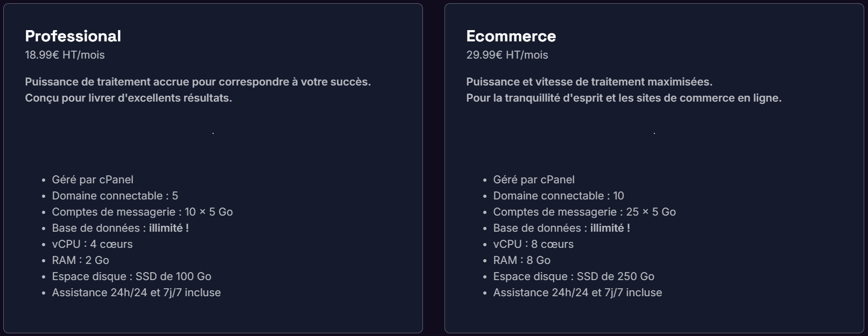This screenshot has height=336, width=868.
Task: Select the 18.99€ HT/mois price text
Action: (65, 55)
